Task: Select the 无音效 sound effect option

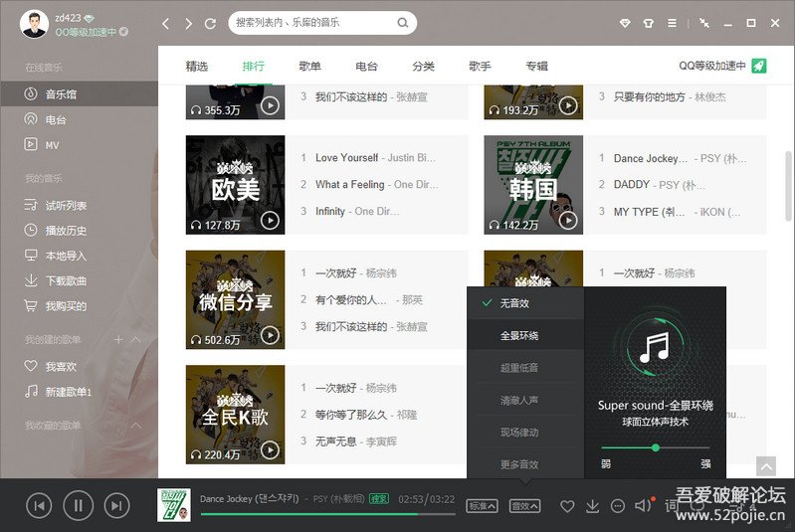Action: coord(525,303)
